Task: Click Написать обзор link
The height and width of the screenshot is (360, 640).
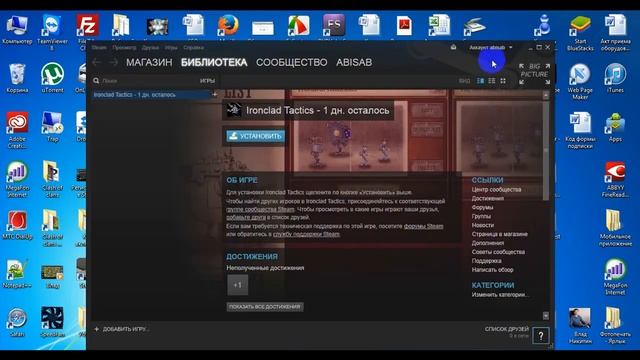Action: [x=493, y=270]
